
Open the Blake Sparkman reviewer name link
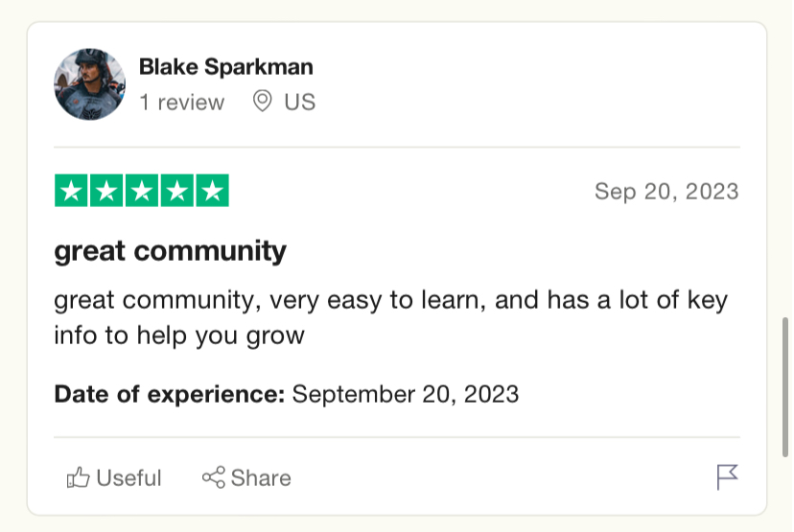[x=226, y=67]
